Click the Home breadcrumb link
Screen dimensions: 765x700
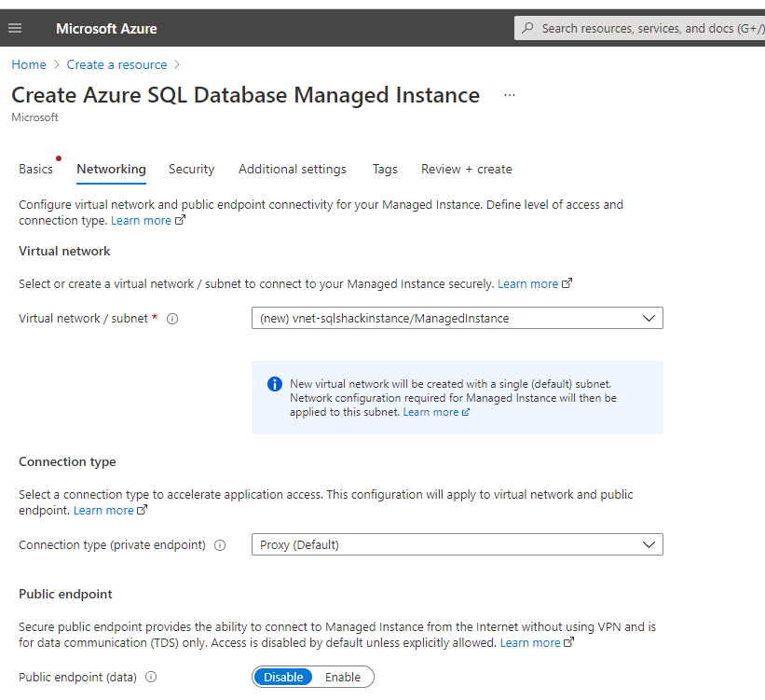(x=28, y=64)
